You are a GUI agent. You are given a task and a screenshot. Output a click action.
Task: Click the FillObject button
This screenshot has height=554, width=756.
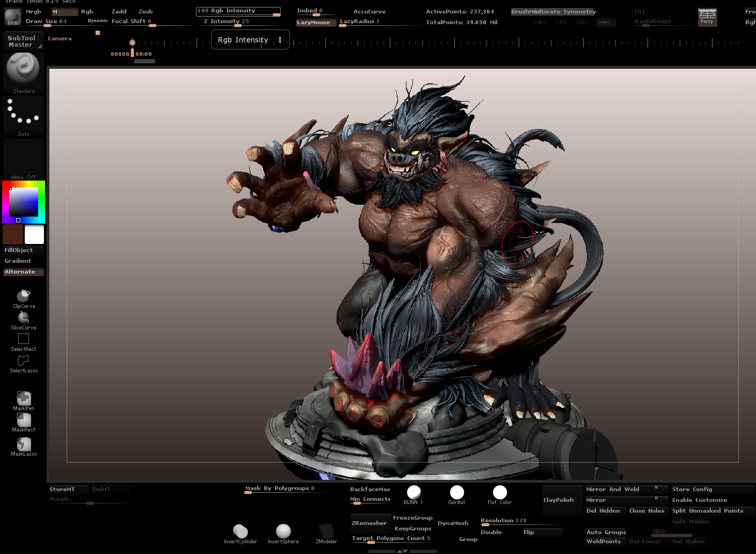pyautogui.click(x=24, y=250)
